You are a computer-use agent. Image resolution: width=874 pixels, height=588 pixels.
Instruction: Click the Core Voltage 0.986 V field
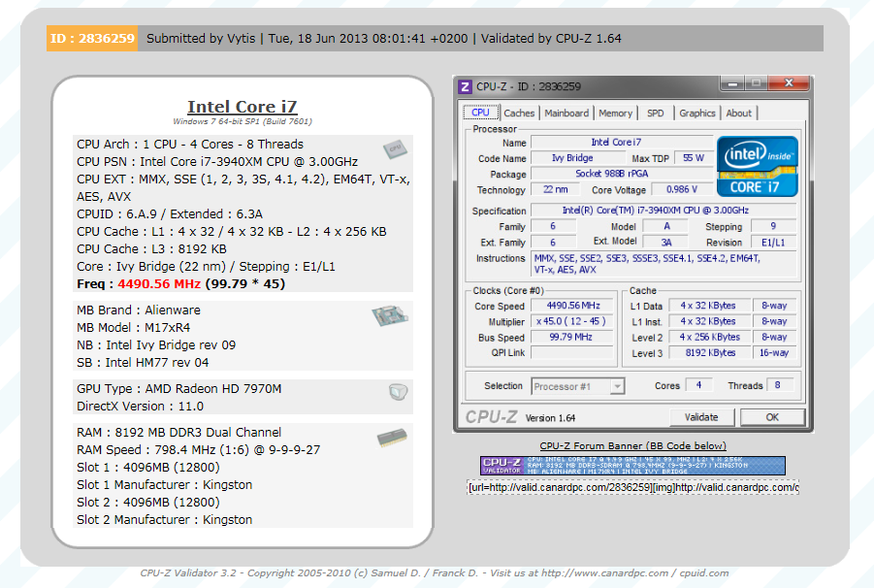(x=681, y=189)
